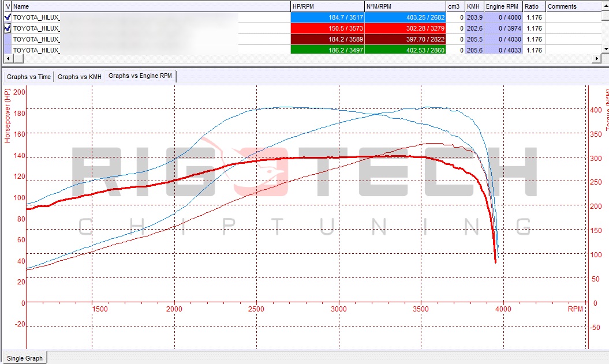The width and height of the screenshot is (609, 364).
Task: Click the 0 / 4000 Engine RPM cell
Action: (503, 17)
